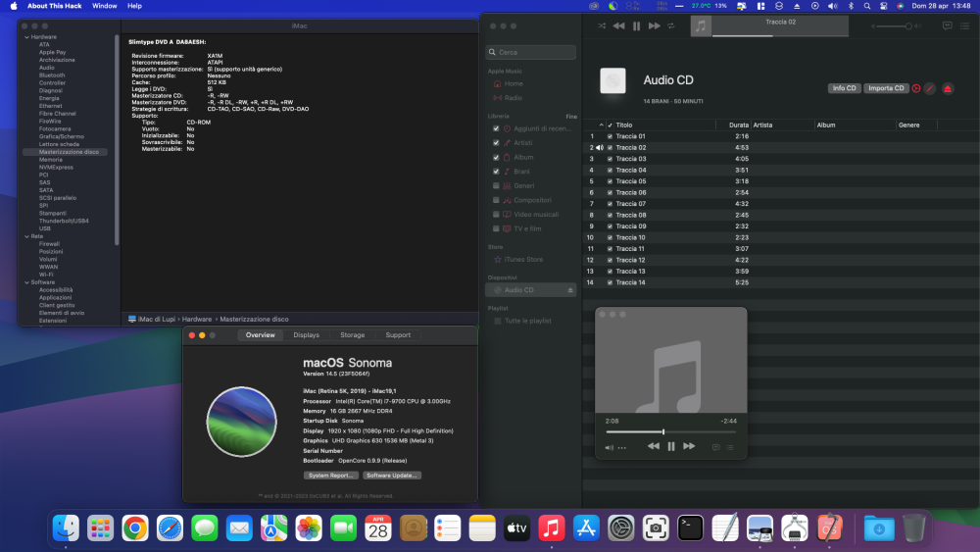Image resolution: width=980 pixels, height=552 pixels.
Task: Open iTunes Store in sidebar
Action: 523,260
